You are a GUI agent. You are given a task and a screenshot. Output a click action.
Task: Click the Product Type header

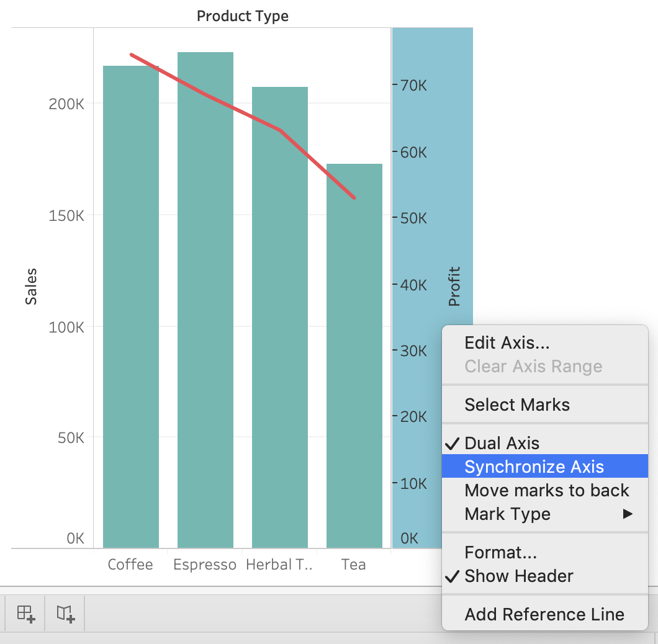coord(243,16)
